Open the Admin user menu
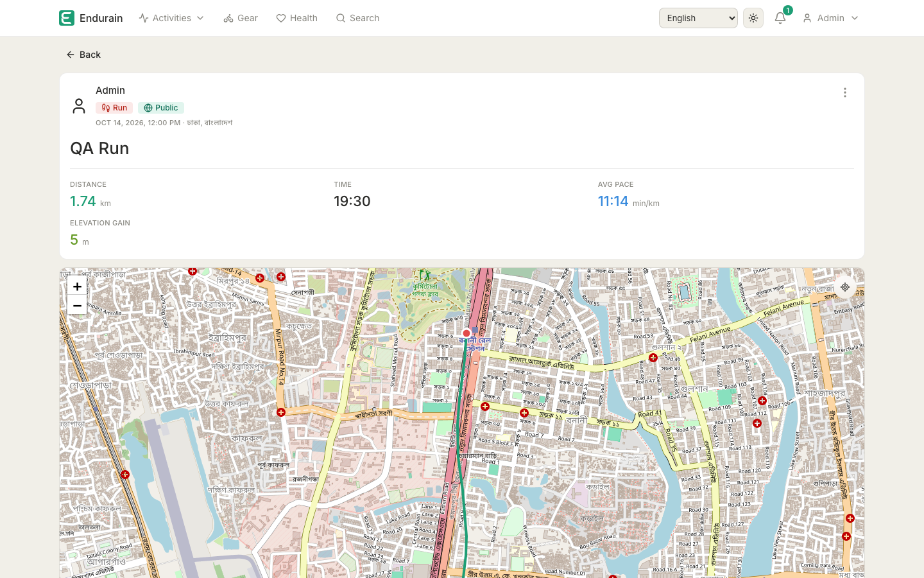 pos(830,18)
